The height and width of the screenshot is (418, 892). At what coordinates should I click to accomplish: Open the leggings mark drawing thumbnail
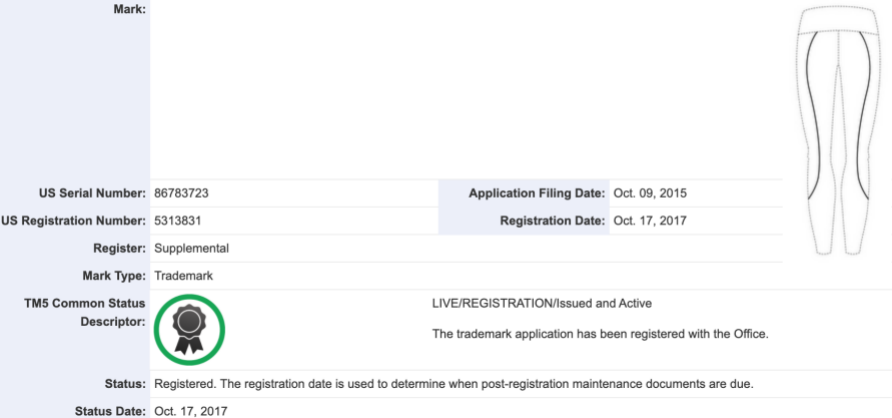[837, 130]
